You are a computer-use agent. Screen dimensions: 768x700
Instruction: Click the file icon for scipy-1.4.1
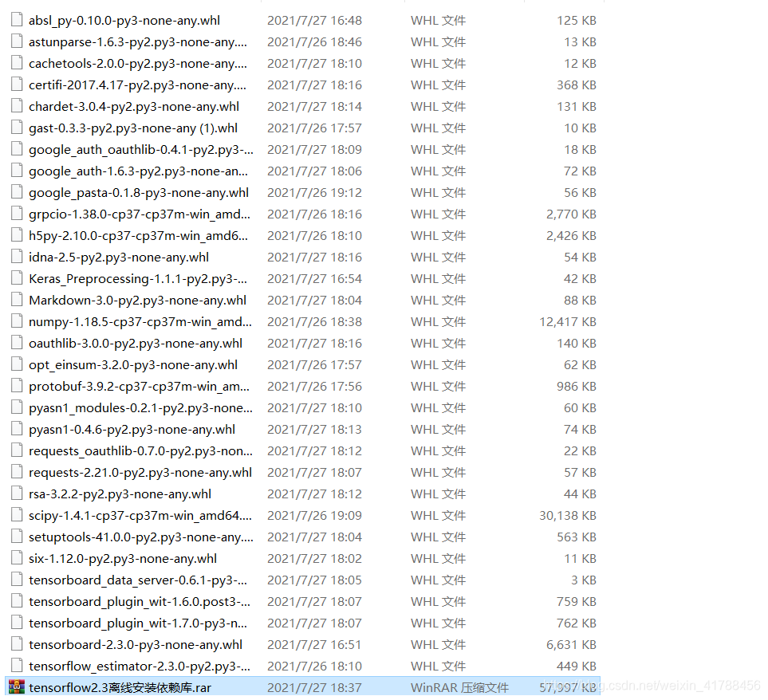coord(17,515)
